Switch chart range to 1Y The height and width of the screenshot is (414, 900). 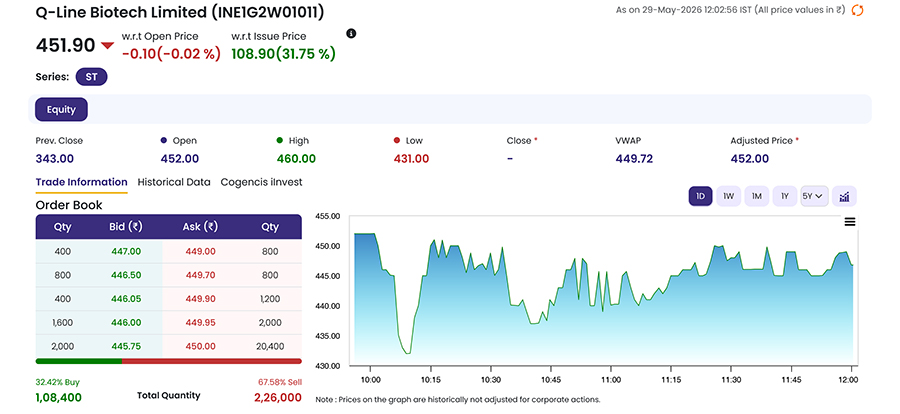pyautogui.click(x=785, y=196)
